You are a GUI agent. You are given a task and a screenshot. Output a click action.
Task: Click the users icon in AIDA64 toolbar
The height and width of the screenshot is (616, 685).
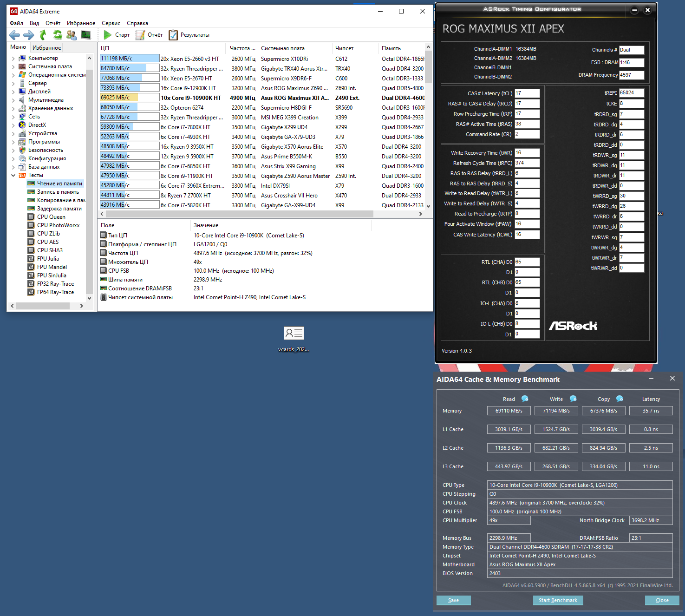point(72,35)
